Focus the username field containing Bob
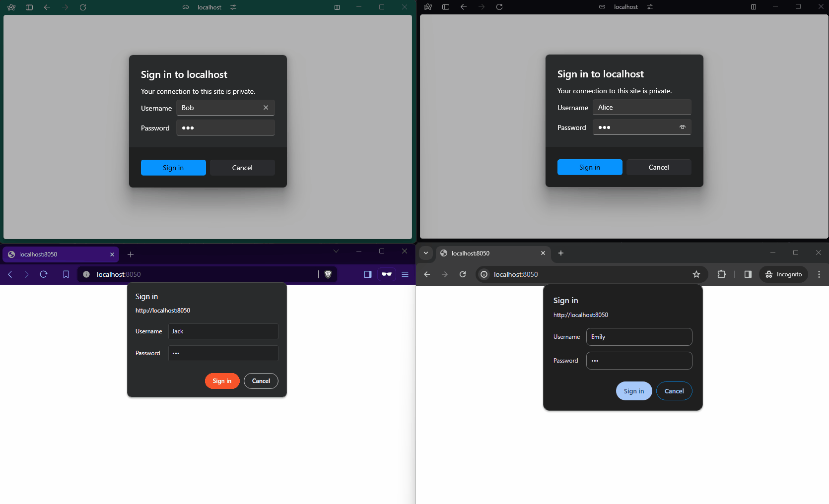Viewport: 829px width, 504px height. point(225,108)
